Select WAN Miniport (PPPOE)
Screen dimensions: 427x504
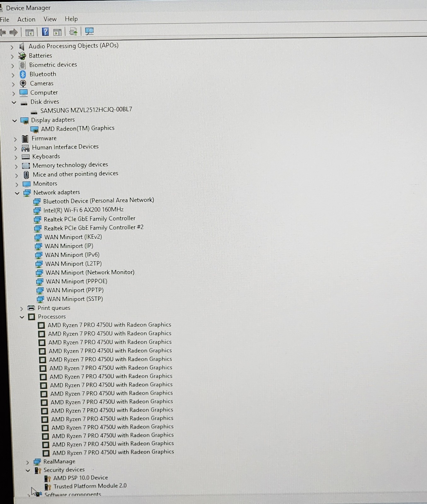tap(77, 281)
